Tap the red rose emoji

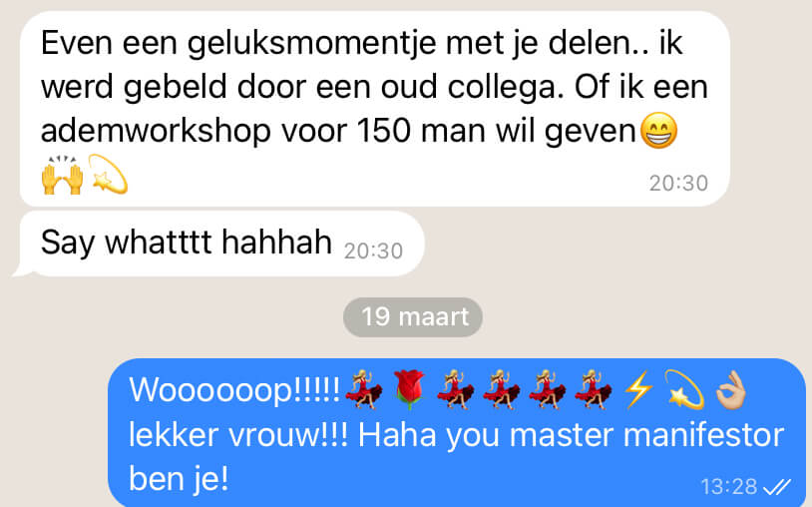(409, 389)
